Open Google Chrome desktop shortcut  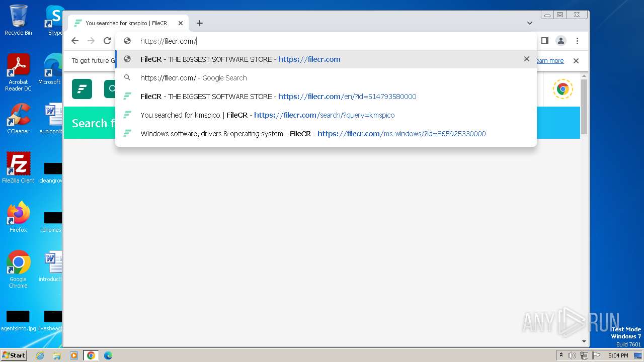[18, 269]
